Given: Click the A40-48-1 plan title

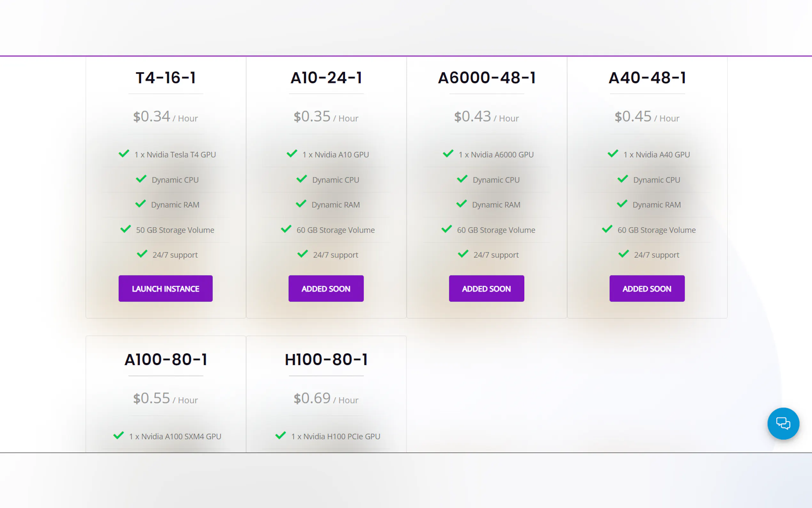Looking at the screenshot, I should [x=647, y=78].
